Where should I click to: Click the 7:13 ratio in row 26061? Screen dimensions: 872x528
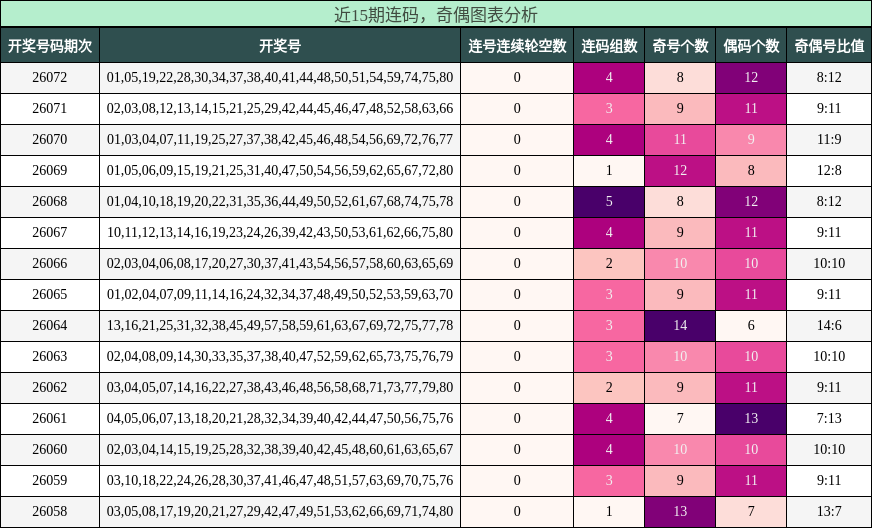829,418
